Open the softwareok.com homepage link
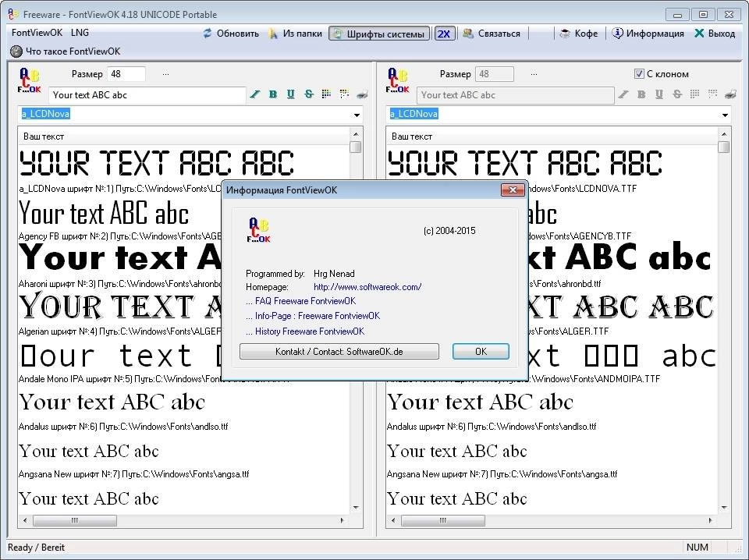The image size is (749, 560). point(367,287)
